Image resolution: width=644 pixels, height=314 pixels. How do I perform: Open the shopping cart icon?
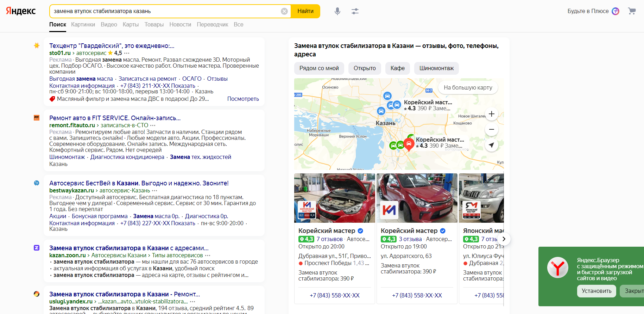point(632,11)
